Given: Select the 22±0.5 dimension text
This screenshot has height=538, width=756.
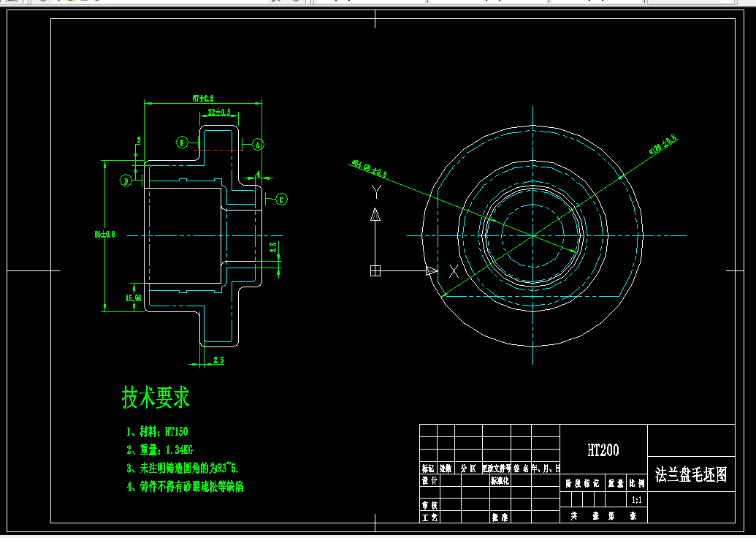Looking at the screenshot, I should 219,113.
